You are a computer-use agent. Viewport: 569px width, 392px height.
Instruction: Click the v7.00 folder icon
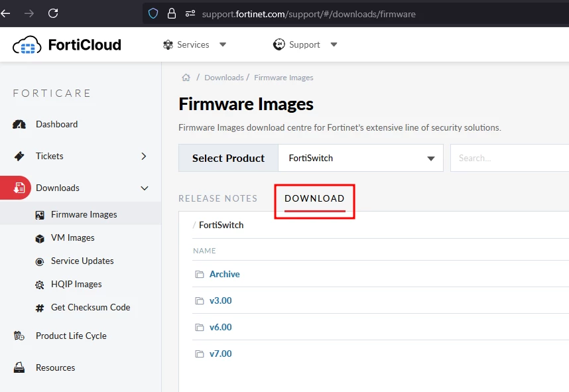(x=199, y=354)
